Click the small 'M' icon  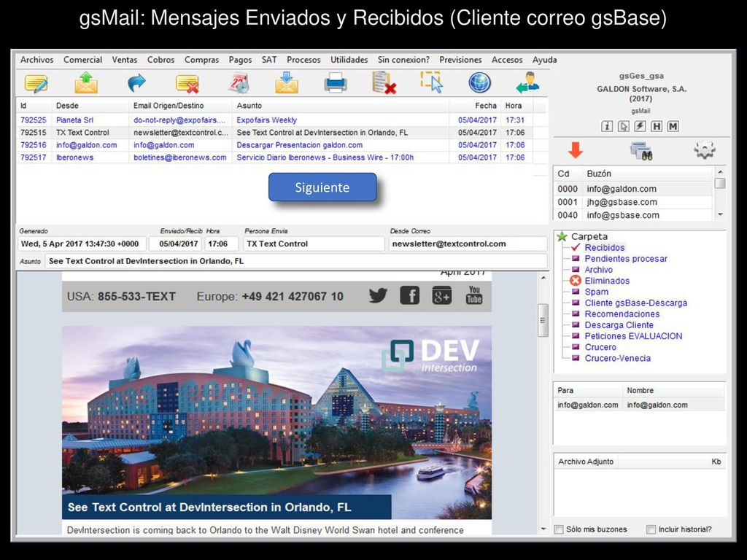(x=673, y=126)
